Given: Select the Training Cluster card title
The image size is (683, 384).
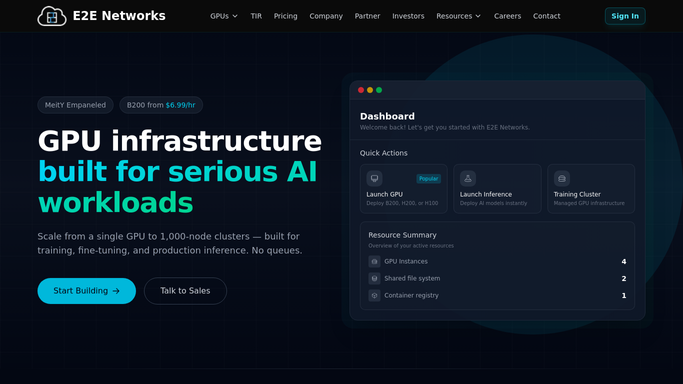Looking at the screenshot, I should tap(577, 194).
